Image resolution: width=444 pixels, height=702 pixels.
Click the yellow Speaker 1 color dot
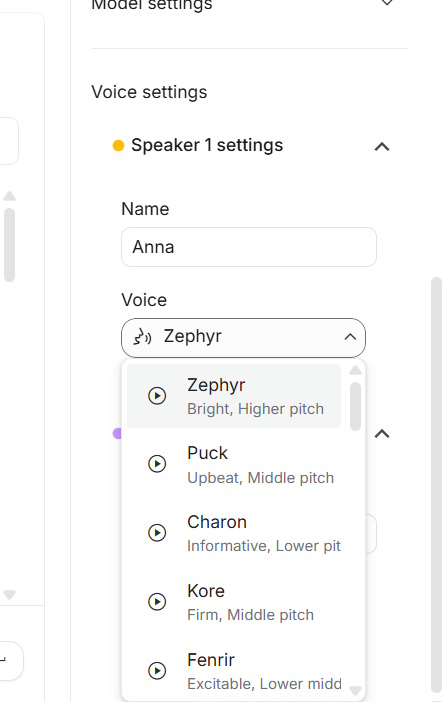pyautogui.click(x=118, y=146)
